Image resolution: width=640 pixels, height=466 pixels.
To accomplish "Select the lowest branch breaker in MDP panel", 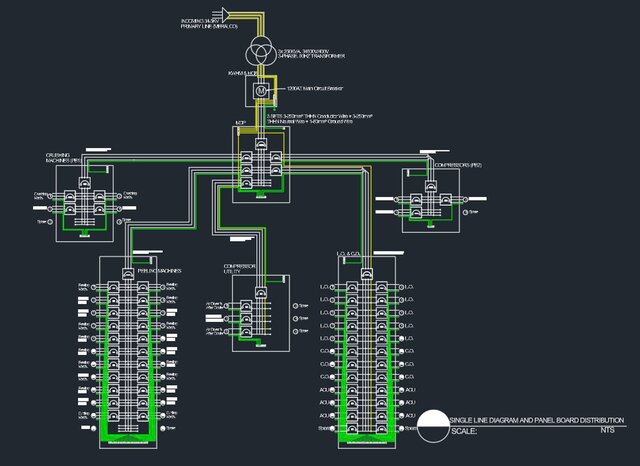I will [246, 183].
